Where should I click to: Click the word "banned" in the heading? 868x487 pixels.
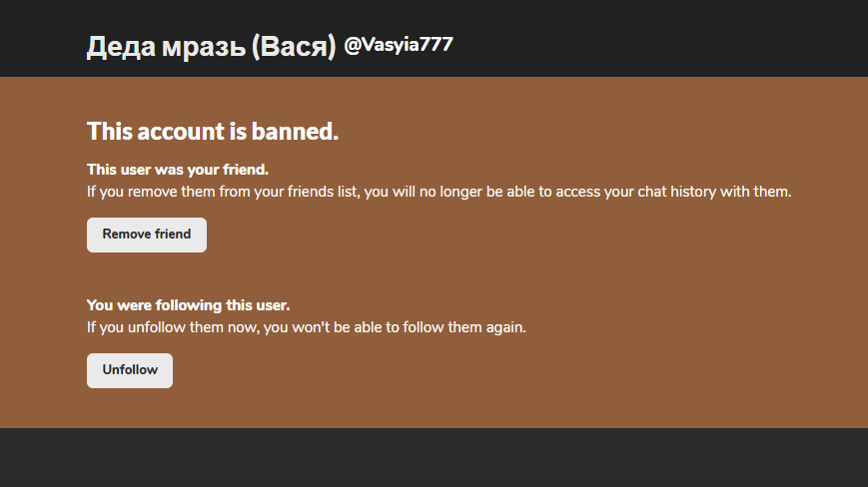point(298,131)
